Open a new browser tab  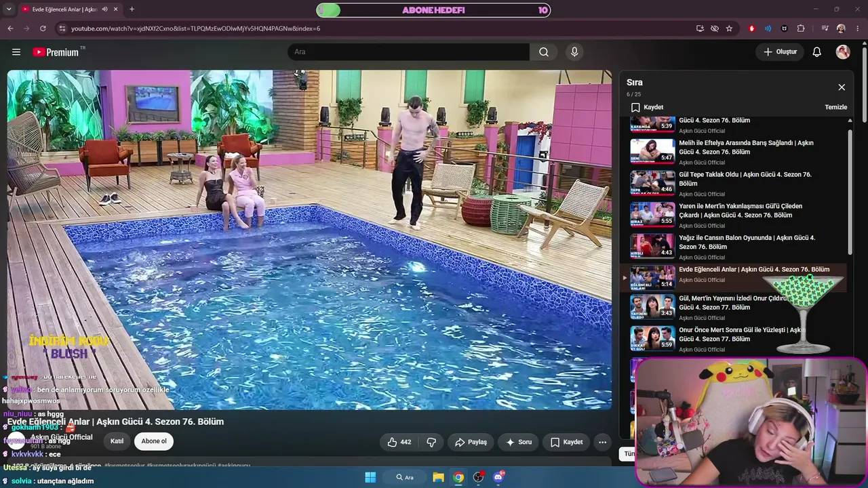tap(132, 9)
